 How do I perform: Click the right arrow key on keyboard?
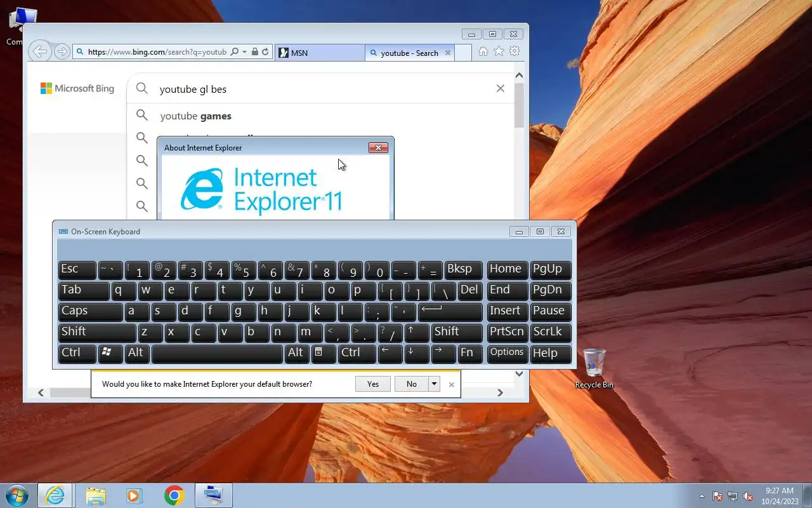pyautogui.click(x=443, y=353)
